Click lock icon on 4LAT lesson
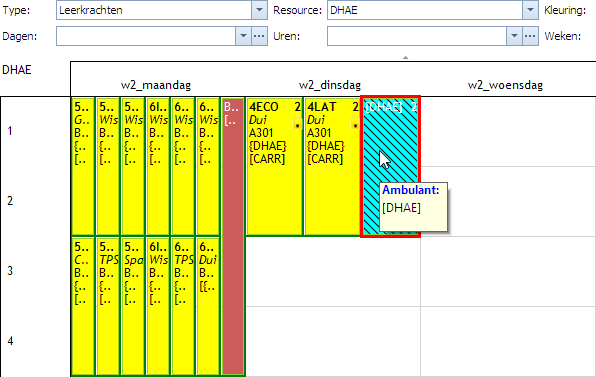This screenshot has height=377, width=596. 355,124
